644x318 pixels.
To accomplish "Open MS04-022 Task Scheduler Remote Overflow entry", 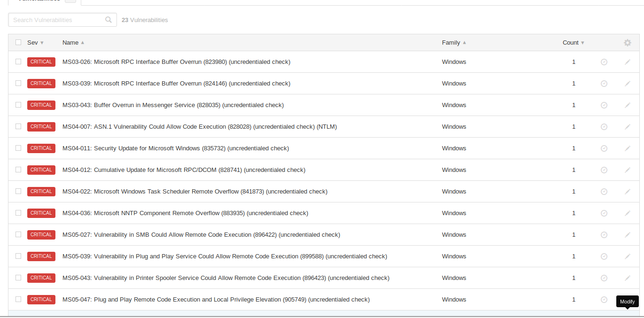I will pos(195,192).
